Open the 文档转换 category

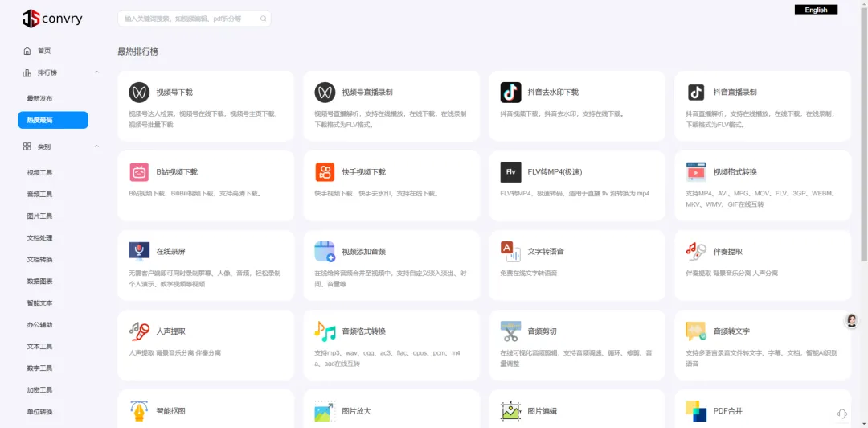tap(40, 260)
